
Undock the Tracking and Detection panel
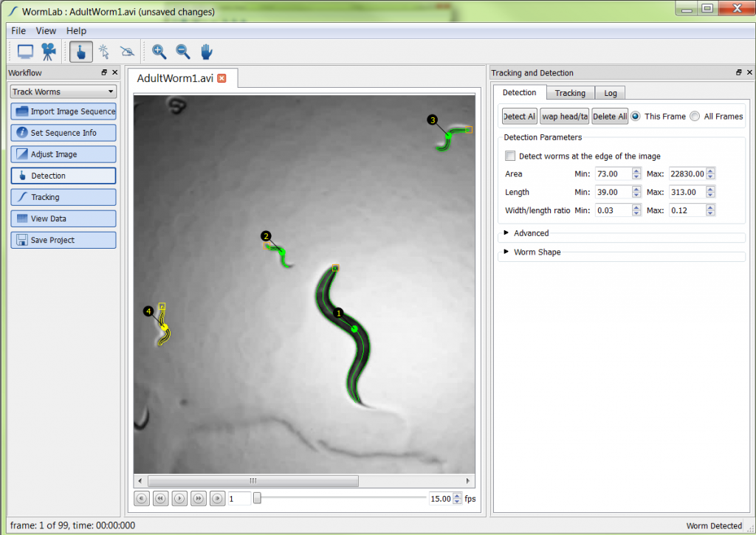tap(738, 72)
